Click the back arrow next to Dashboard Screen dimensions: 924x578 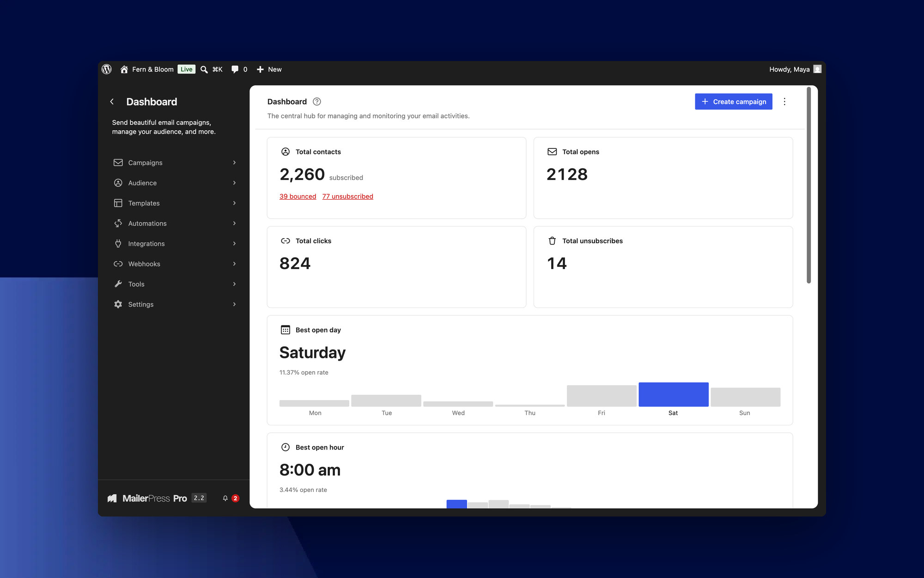coord(112,102)
